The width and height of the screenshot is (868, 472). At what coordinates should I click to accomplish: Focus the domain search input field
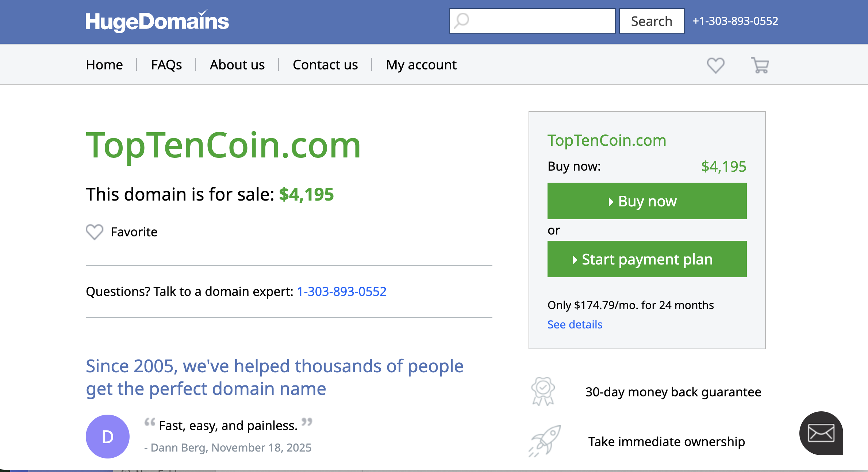pos(540,21)
